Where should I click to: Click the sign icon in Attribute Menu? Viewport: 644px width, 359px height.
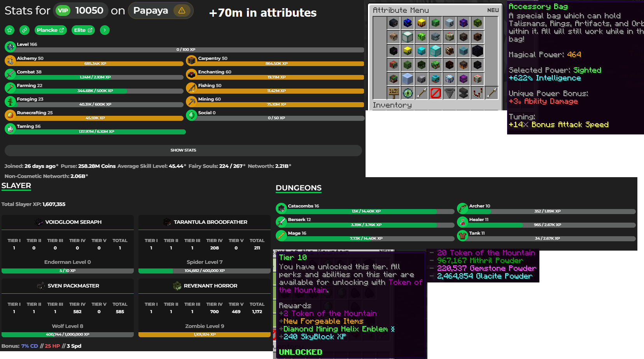click(x=394, y=93)
